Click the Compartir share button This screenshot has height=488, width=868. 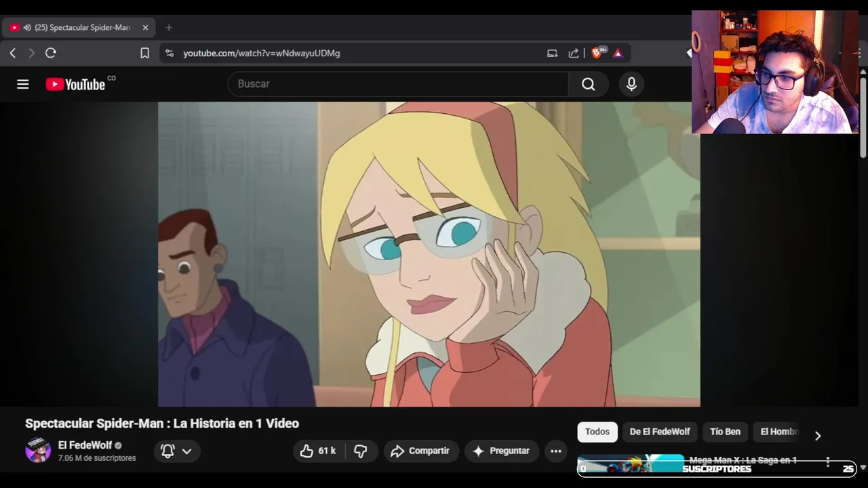tap(420, 451)
